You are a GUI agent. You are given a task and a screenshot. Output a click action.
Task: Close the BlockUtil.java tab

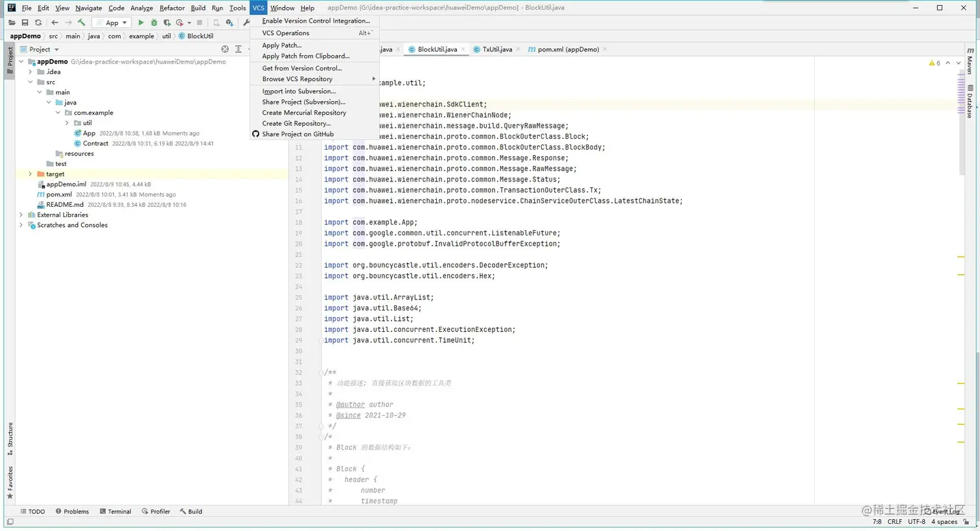(x=463, y=49)
